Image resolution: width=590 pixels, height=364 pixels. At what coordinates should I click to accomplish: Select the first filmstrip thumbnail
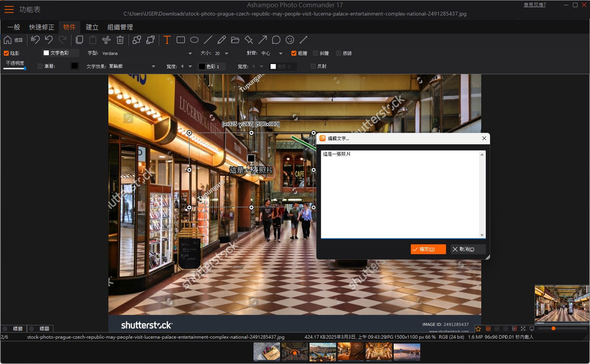pyautogui.click(x=267, y=352)
